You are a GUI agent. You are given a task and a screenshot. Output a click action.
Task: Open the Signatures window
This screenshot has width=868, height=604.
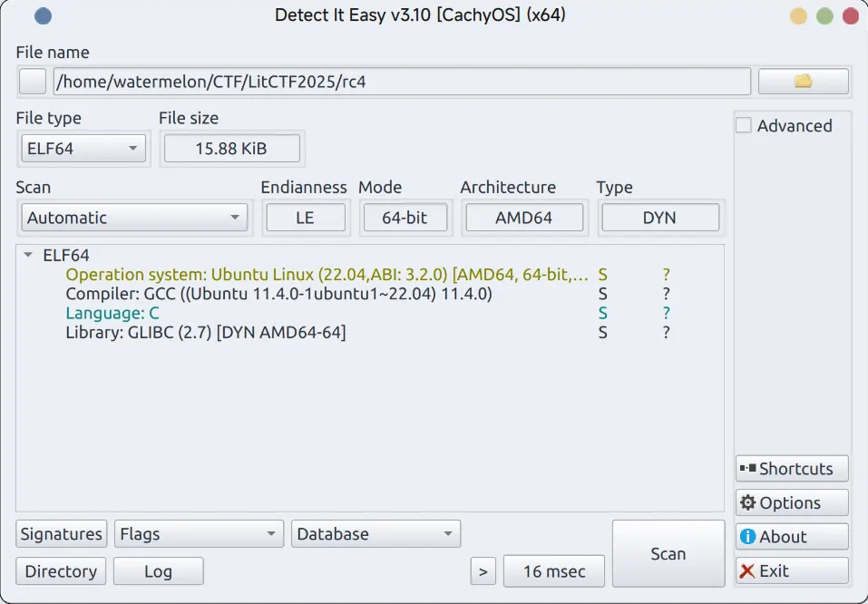(x=61, y=533)
